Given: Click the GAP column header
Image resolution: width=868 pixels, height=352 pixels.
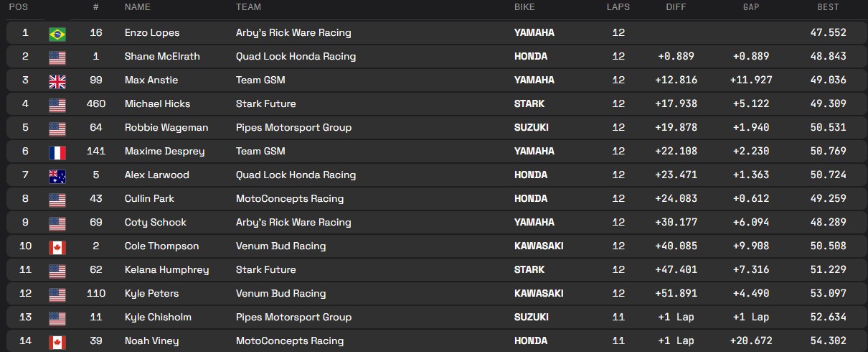Looking at the screenshot, I should [x=751, y=7].
